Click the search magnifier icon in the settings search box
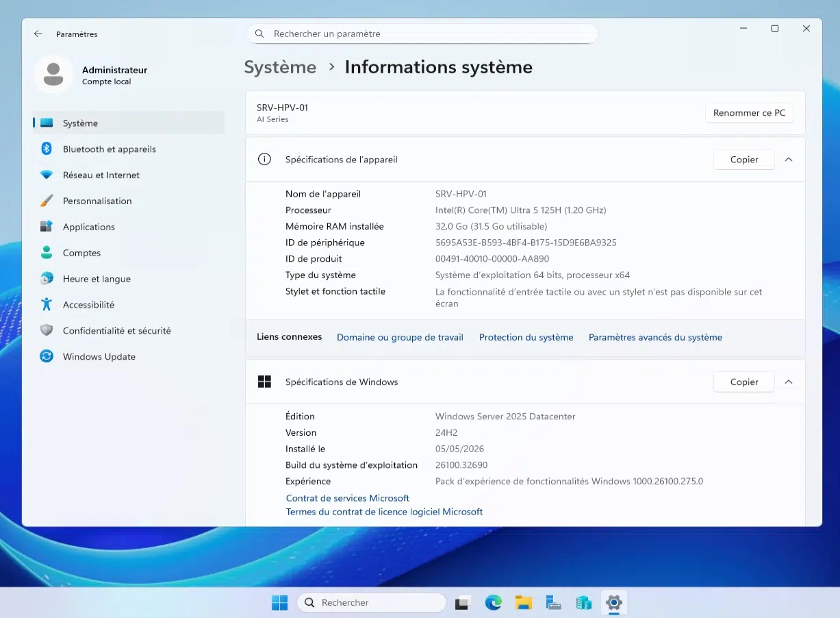The width and height of the screenshot is (840, 618). (259, 34)
